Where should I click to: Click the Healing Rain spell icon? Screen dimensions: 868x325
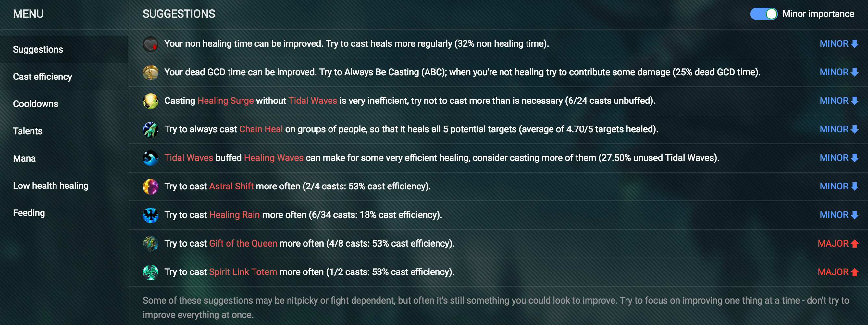150,215
